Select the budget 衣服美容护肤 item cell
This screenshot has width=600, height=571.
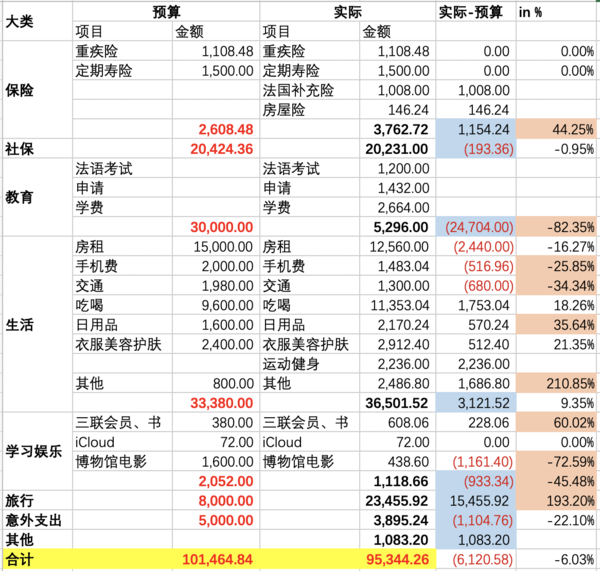pyautogui.click(x=122, y=344)
